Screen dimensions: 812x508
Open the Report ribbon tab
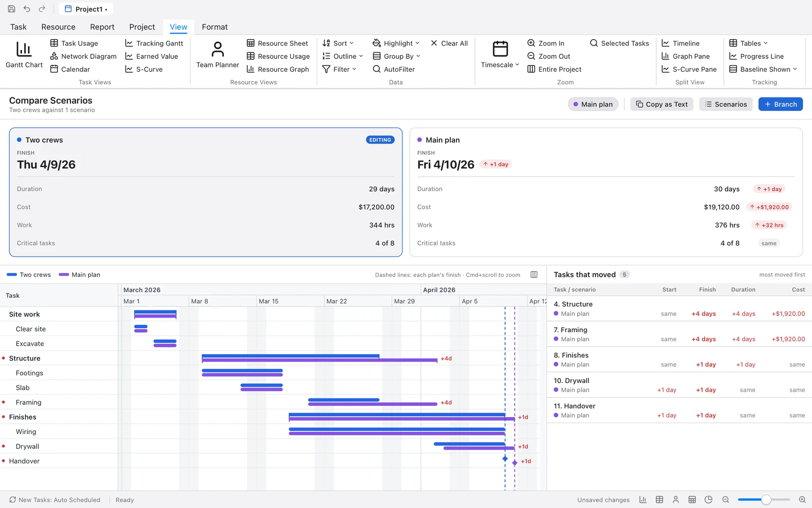pyautogui.click(x=102, y=27)
